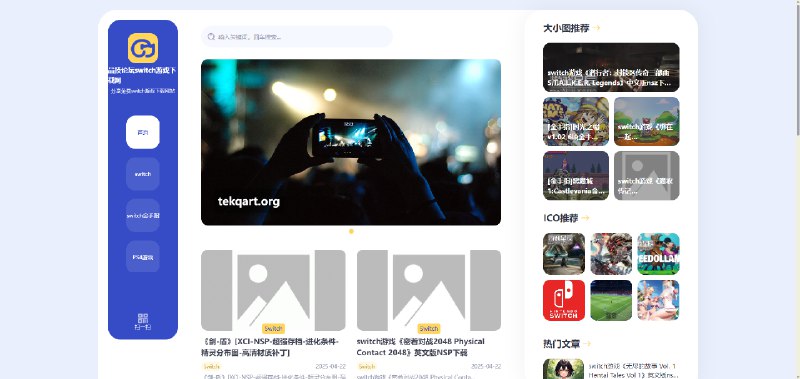Click the yellow G site logo
800x379 pixels.
click(x=143, y=48)
